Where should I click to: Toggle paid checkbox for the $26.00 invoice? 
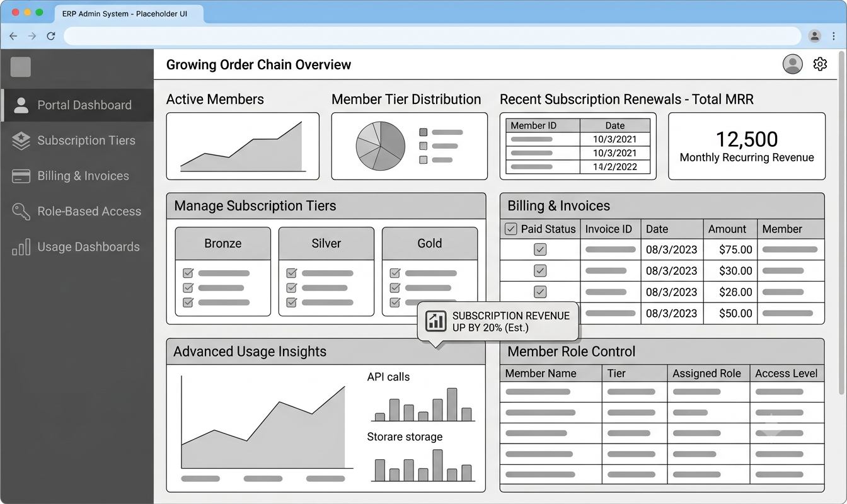(540, 292)
